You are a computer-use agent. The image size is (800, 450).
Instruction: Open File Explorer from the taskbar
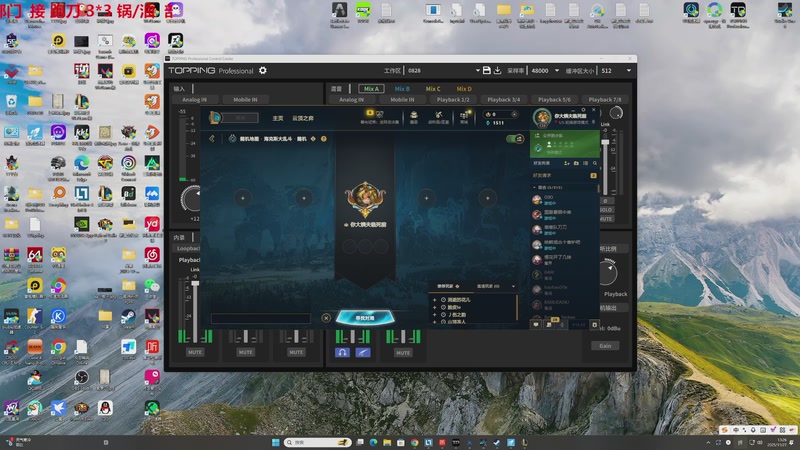[x=387, y=442]
